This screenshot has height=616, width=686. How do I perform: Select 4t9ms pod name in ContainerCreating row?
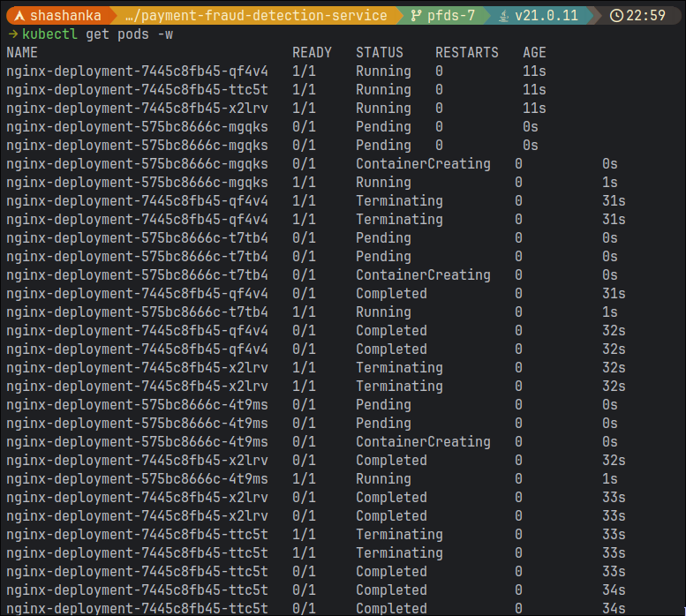pyautogui.click(x=137, y=442)
